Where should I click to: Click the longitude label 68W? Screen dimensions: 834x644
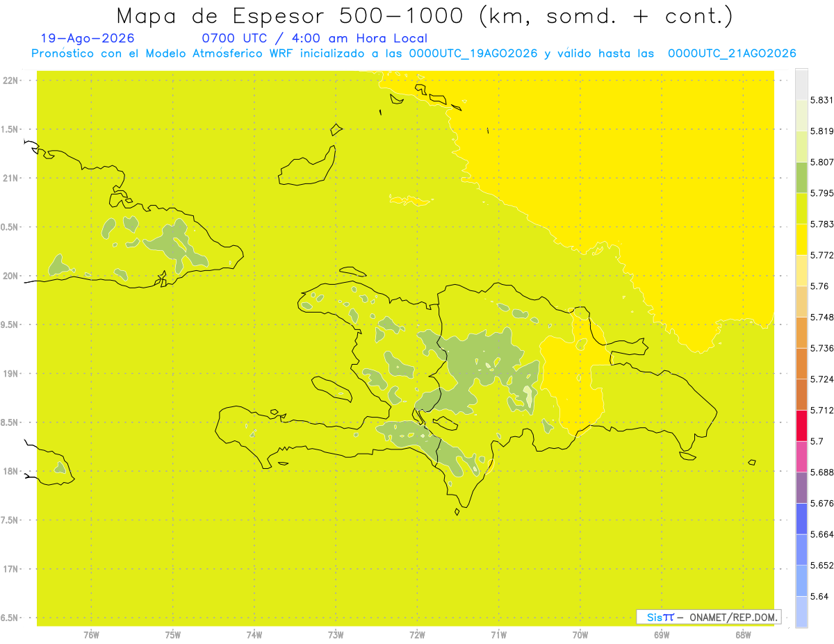pyautogui.click(x=743, y=635)
